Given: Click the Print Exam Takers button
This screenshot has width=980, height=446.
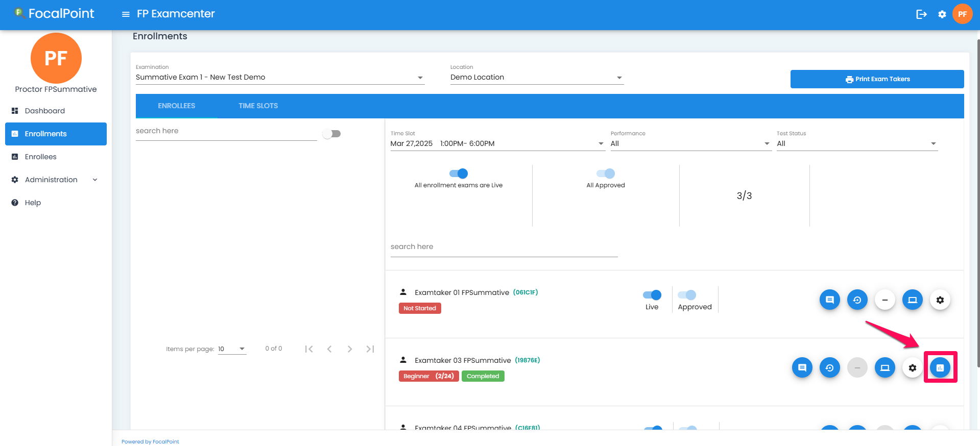Looking at the screenshot, I should [x=877, y=79].
